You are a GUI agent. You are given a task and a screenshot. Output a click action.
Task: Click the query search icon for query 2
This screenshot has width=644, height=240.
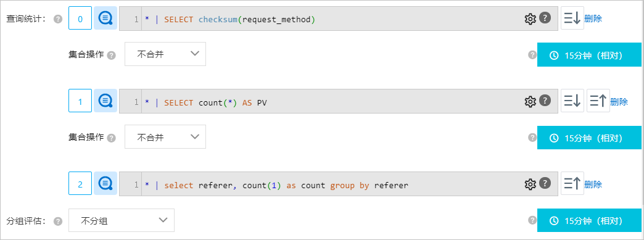(x=105, y=184)
